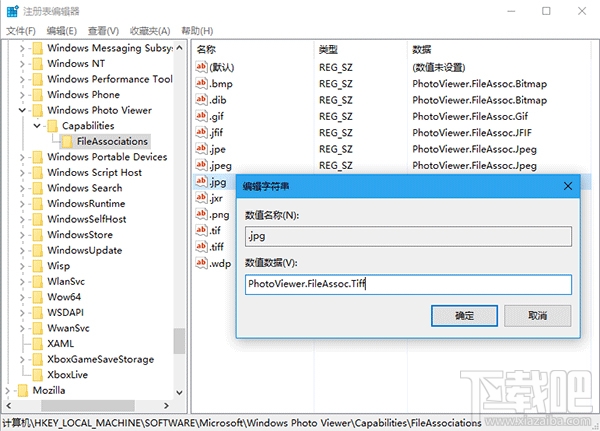This screenshot has width=600, height=431.
Task: Click the string value icon for .tiff
Action: pos(201,247)
